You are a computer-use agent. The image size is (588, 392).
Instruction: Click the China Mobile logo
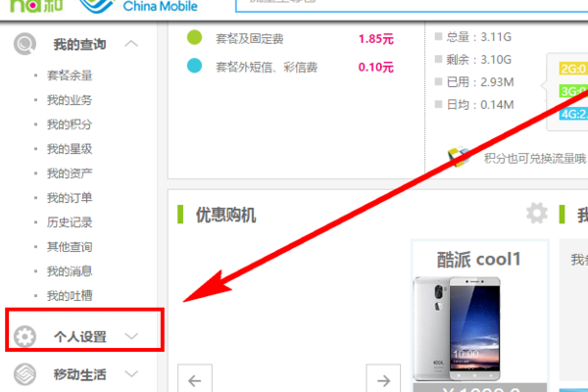pos(139,6)
